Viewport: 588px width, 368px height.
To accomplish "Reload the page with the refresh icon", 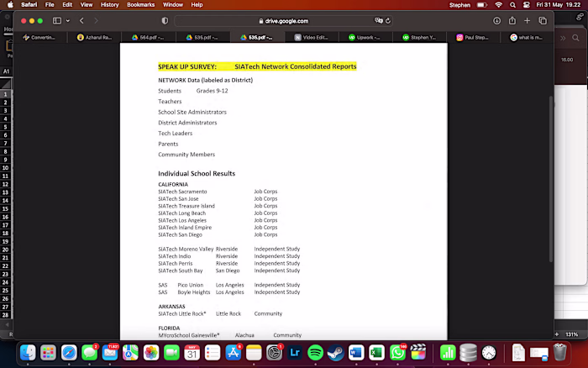I will click(388, 21).
